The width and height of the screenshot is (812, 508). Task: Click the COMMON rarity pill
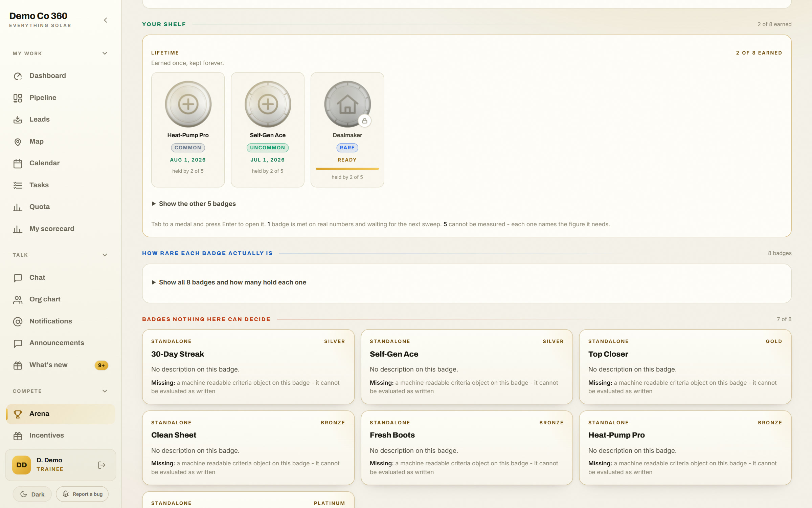(188, 148)
